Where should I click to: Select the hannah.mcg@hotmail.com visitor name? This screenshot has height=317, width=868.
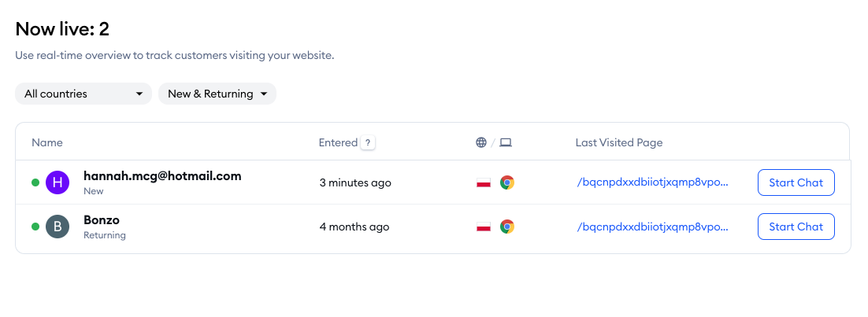(x=162, y=176)
